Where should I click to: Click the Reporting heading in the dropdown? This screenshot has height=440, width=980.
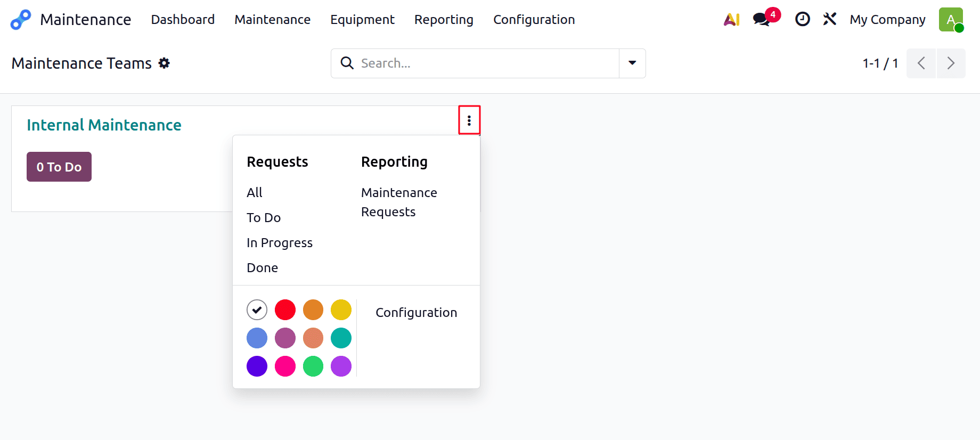(x=394, y=161)
